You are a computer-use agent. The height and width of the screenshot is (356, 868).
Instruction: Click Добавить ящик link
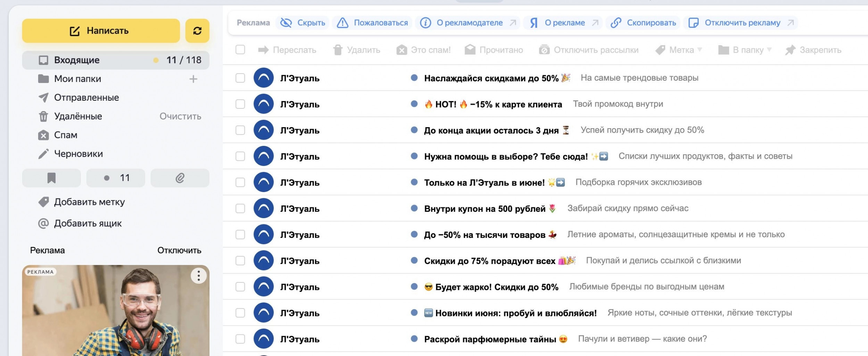coord(88,223)
